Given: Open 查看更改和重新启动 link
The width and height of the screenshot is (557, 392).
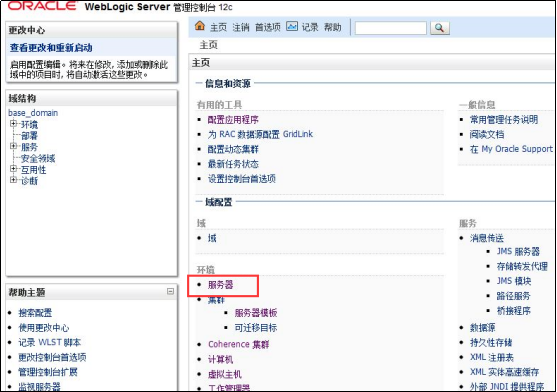Looking at the screenshot, I should 51,48.
